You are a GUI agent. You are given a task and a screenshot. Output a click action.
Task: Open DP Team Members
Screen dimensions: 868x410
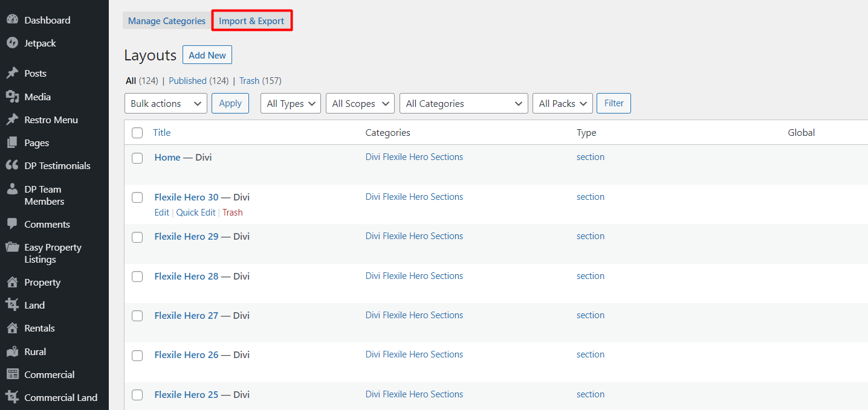click(x=51, y=194)
